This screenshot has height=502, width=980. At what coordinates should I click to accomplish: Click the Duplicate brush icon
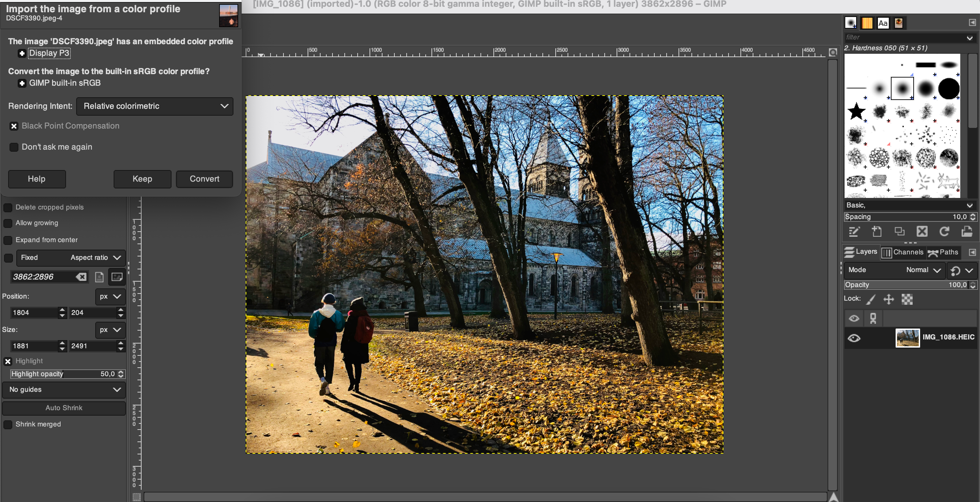tap(900, 232)
